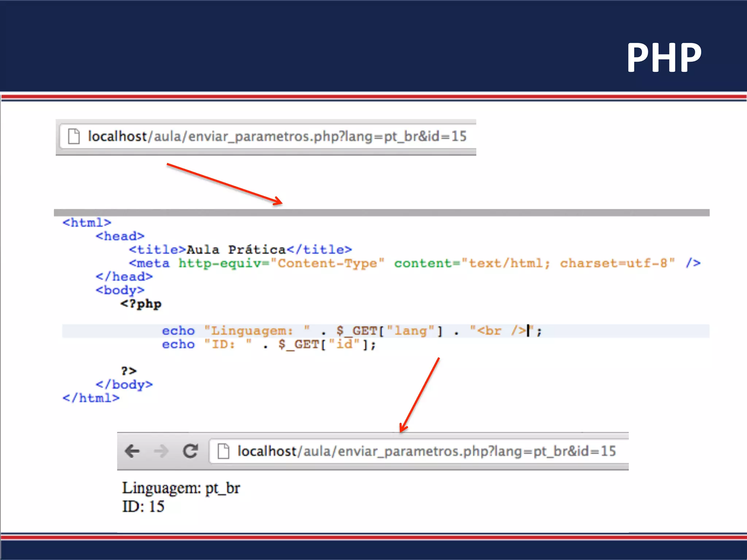The image size is (747, 560).
Task: Click the <title>Aula Prática</title> line
Action: [x=240, y=250]
